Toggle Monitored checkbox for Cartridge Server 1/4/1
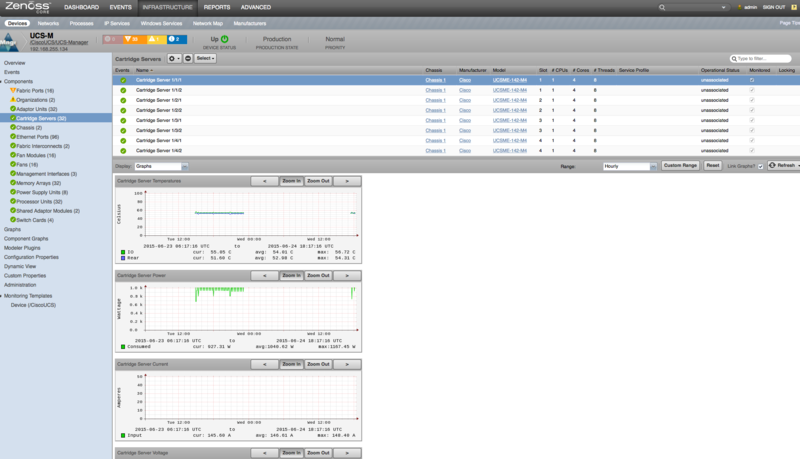Image resolution: width=800 pixels, height=459 pixels. click(x=752, y=141)
